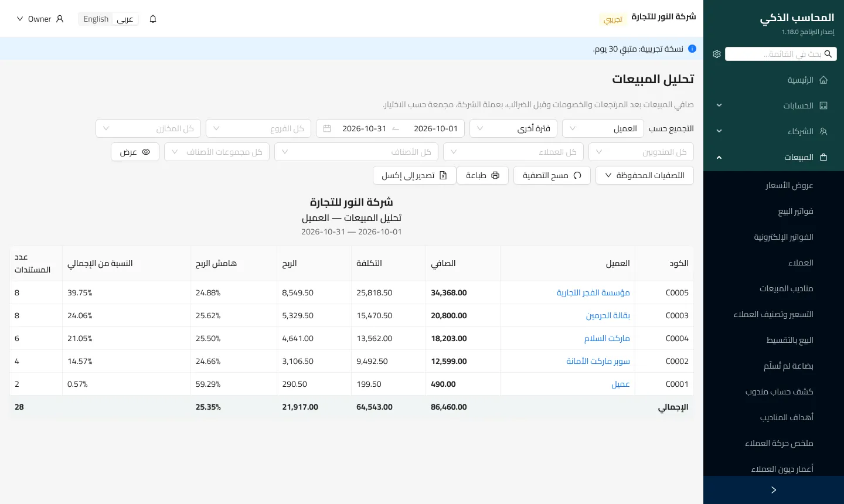Open the كل العملاء filter dropdown

pyautogui.click(x=513, y=152)
